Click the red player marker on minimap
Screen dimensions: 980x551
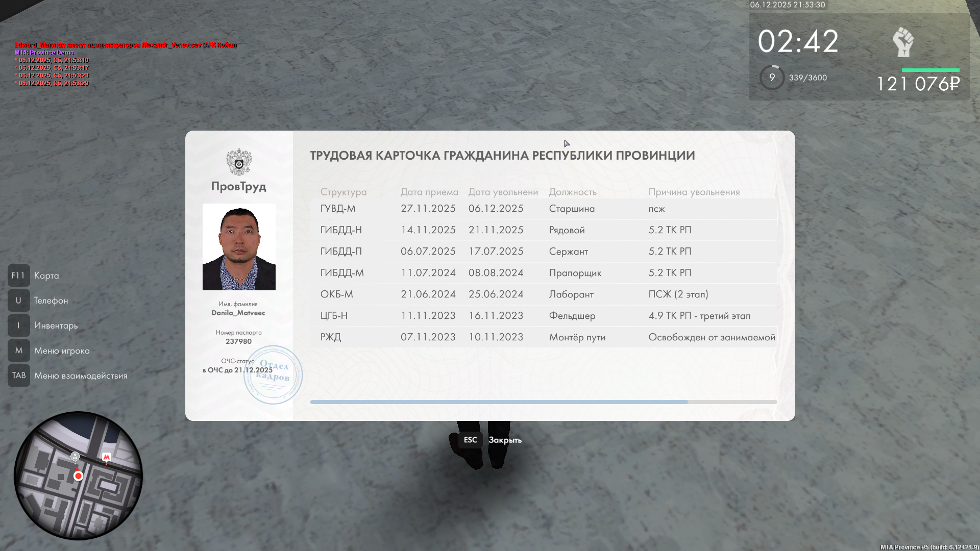tap(78, 476)
